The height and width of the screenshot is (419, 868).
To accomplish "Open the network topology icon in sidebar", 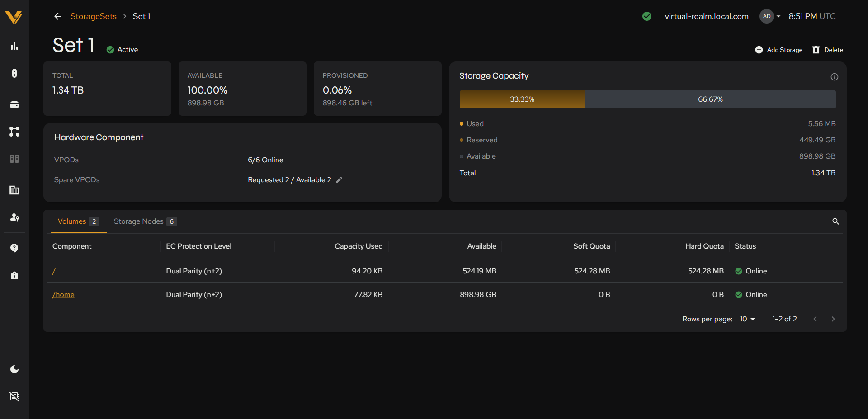I will point(14,132).
